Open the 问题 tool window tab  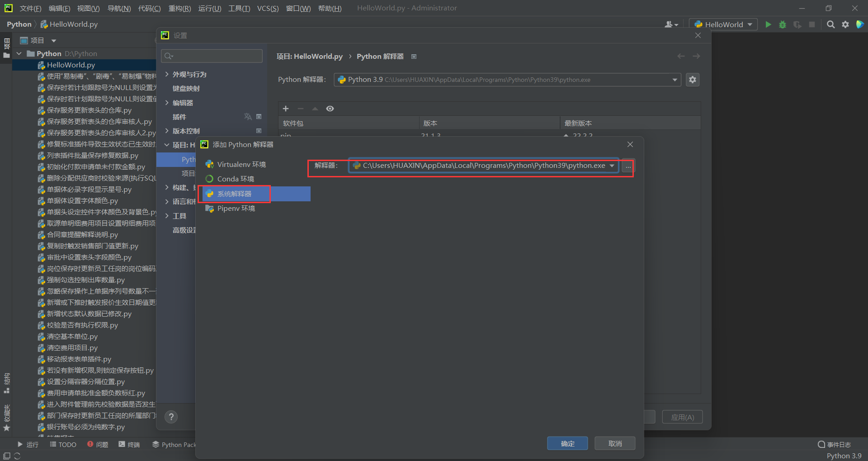click(x=98, y=445)
